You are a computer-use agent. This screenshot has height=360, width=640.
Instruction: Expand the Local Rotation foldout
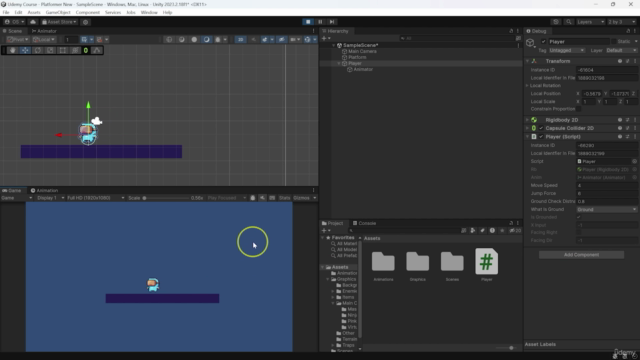[x=527, y=86]
